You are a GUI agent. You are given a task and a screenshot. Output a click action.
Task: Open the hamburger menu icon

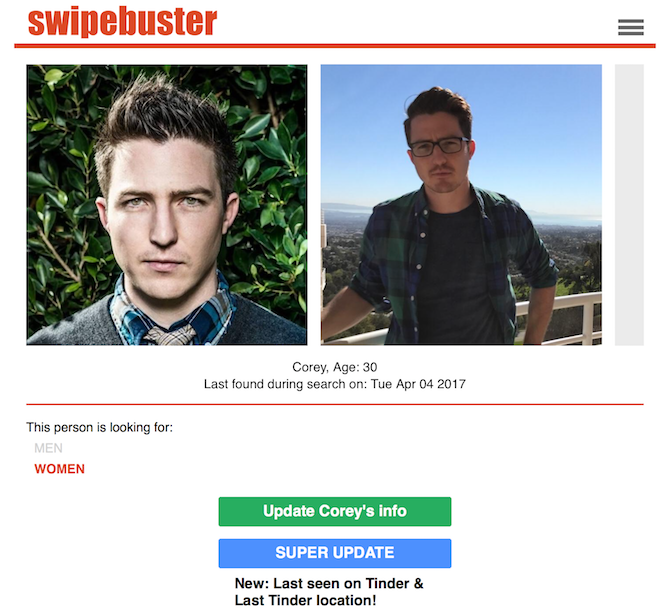coord(631,27)
